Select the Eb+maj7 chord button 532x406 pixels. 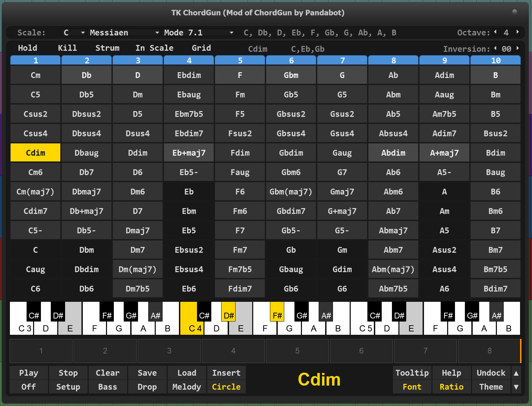(x=189, y=153)
